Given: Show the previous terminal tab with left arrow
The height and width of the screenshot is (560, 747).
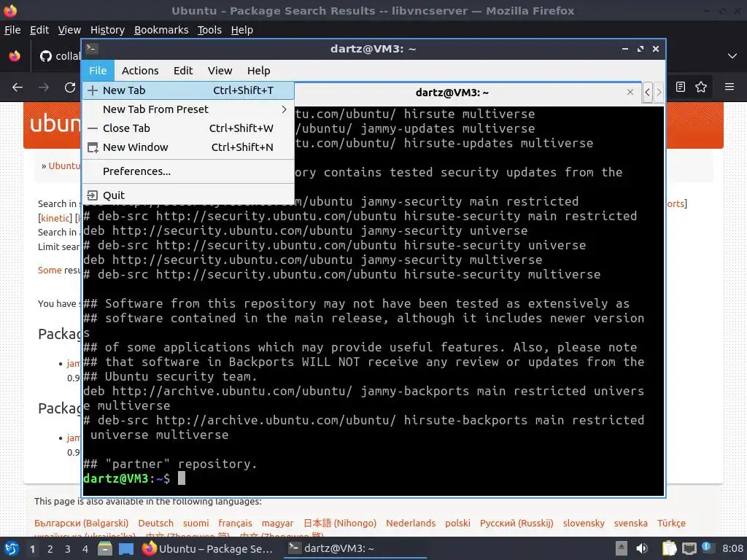Looking at the screenshot, I should (x=647, y=93).
